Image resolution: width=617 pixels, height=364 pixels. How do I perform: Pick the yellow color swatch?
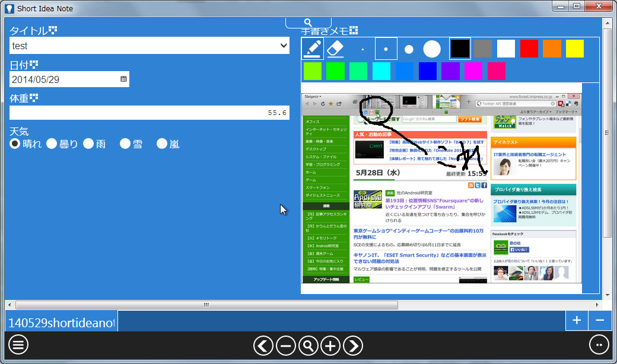[575, 49]
